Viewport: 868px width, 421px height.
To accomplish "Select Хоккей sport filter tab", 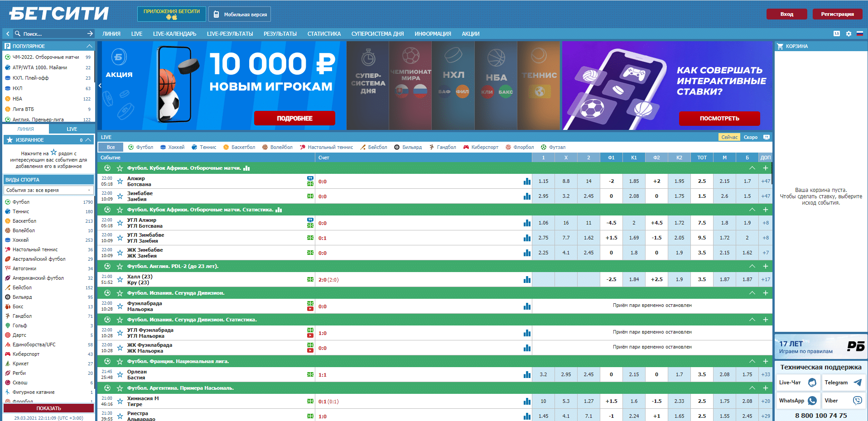I will (x=172, y=147).
